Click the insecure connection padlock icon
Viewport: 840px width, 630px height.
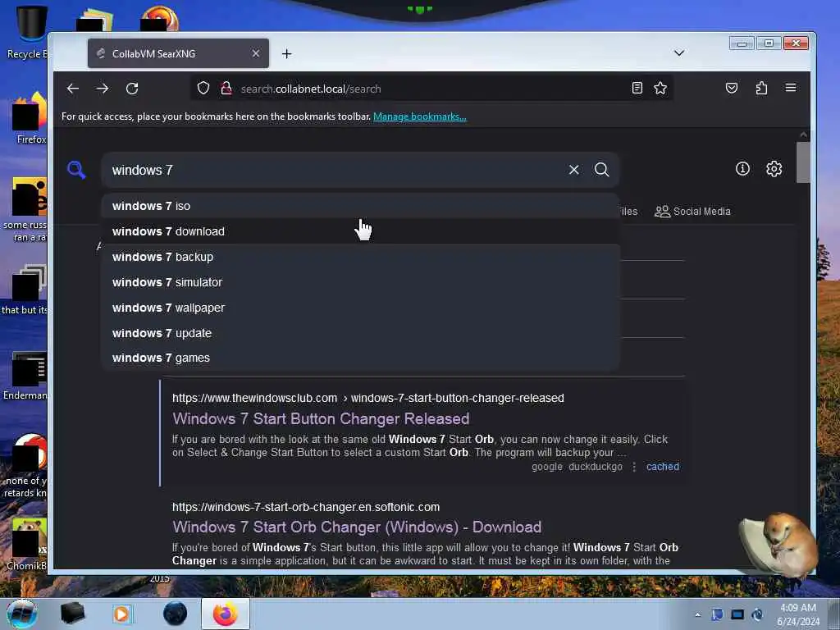coord(226,88)
